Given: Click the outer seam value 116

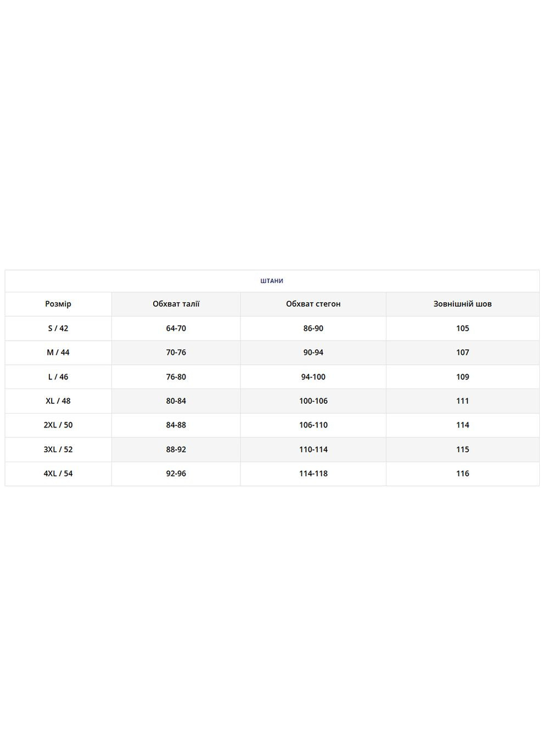Looking at the screenshot, I should (462, 474).
